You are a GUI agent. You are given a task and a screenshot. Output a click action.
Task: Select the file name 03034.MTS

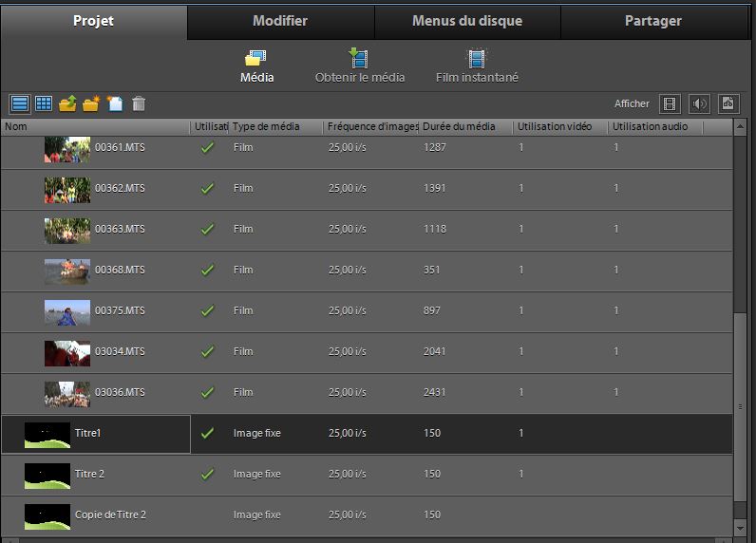[x=120, y=352]
